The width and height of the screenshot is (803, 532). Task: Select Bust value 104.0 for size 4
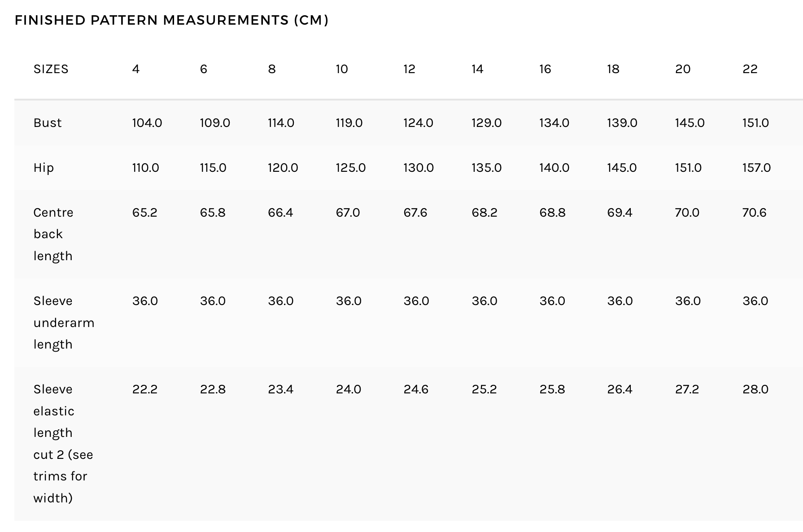[x=147, y=123]
